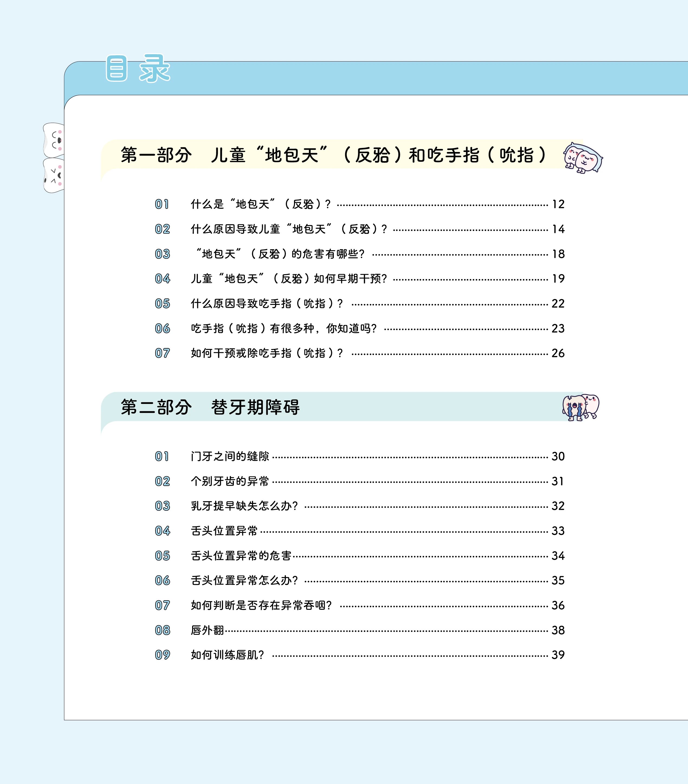Click the sleeping teeth cartoon on pillow
The height and width of the screenshot is (784, 688).
[x=583, y=158]
